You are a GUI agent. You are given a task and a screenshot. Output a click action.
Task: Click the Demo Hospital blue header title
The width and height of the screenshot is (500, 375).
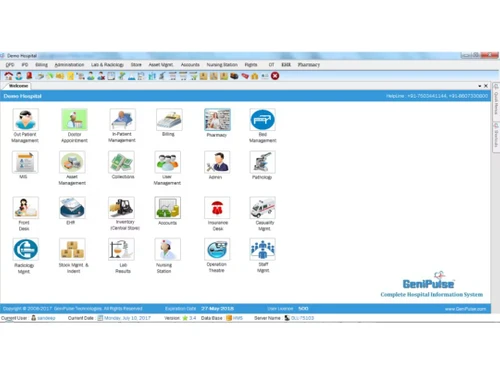coord(23,96)
